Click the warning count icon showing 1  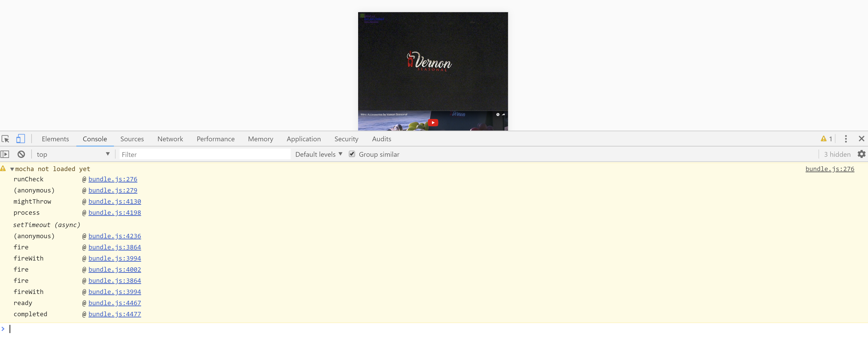coord(826,139)
